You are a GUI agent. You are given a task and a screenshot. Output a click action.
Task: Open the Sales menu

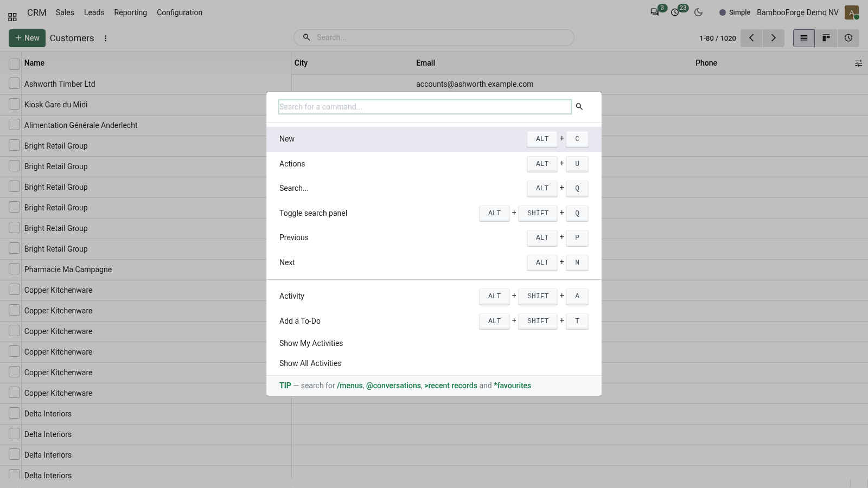point(65,12)
